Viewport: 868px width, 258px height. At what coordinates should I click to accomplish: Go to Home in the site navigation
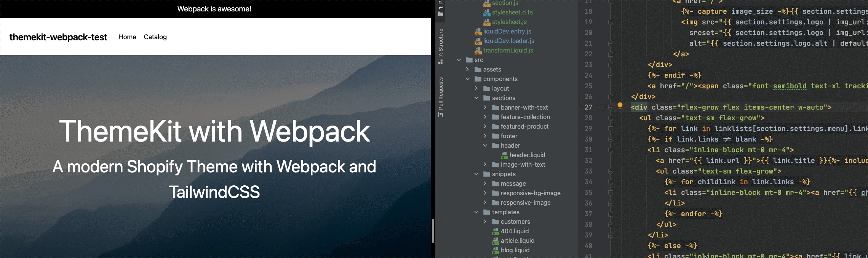coord(127,37)
